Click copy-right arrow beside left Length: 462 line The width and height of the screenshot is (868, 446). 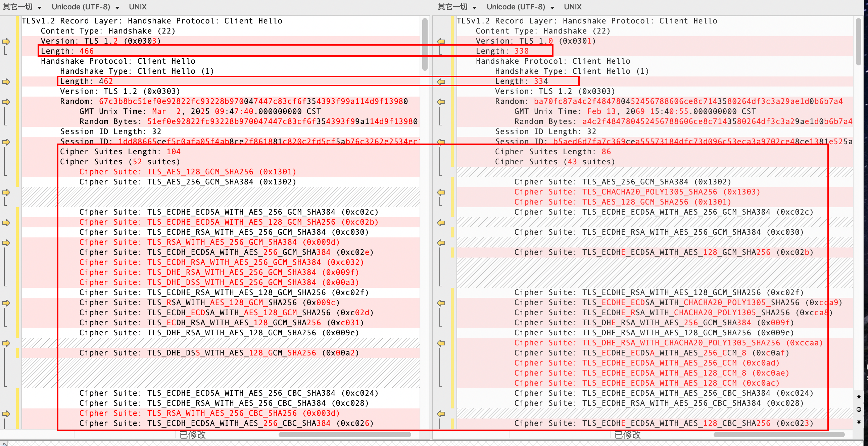pyautogui.click(x=6, y=82)
